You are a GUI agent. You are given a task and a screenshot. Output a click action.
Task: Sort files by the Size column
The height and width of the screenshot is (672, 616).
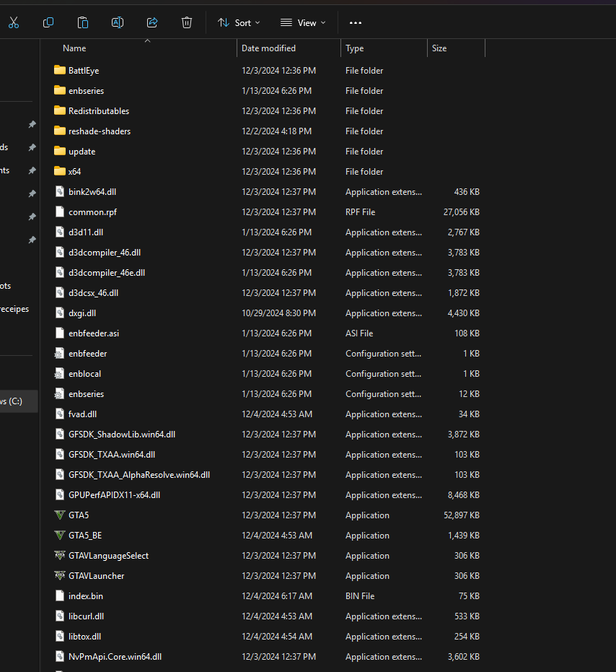[439, 48]
